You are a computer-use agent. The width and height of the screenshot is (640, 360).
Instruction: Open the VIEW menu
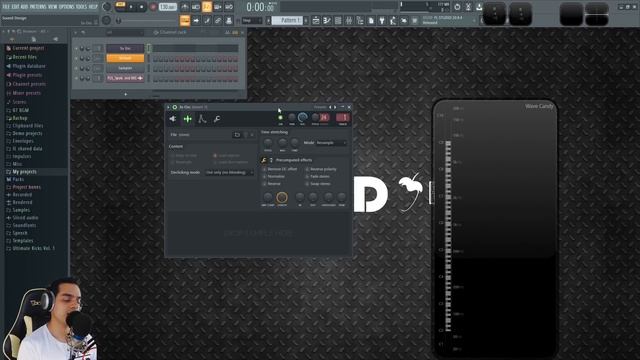pos(53,7)
